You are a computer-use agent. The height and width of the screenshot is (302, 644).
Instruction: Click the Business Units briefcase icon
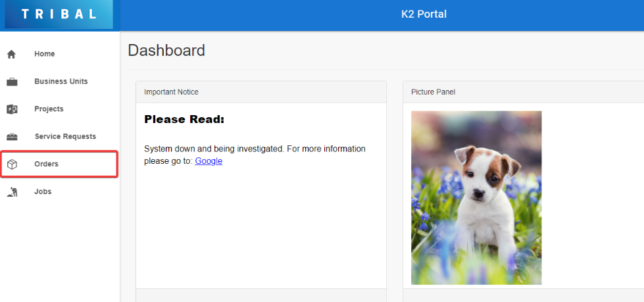[12, 82]
